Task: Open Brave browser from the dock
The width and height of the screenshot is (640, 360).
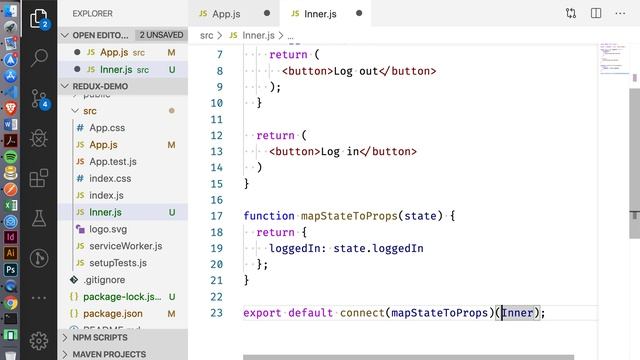Action: 11,108
